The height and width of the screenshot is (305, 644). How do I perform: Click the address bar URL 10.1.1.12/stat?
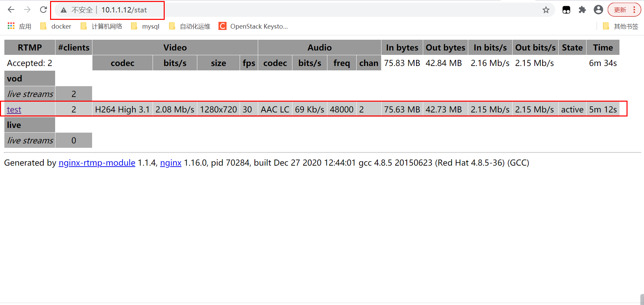(x=124, y=10)
